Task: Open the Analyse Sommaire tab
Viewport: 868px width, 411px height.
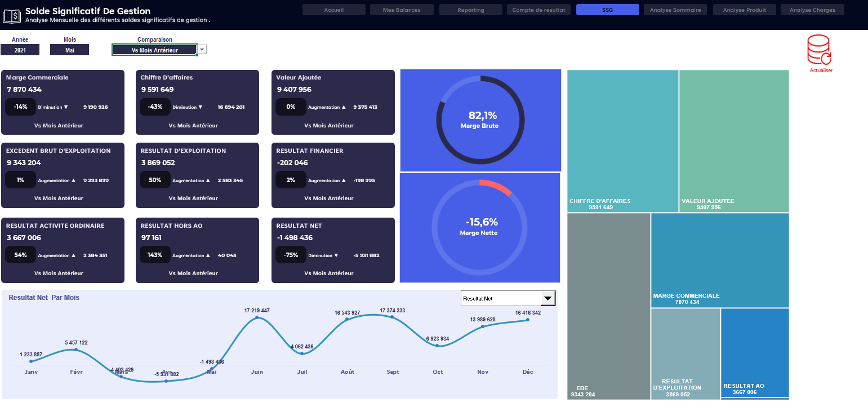Action: coord(675,10)
